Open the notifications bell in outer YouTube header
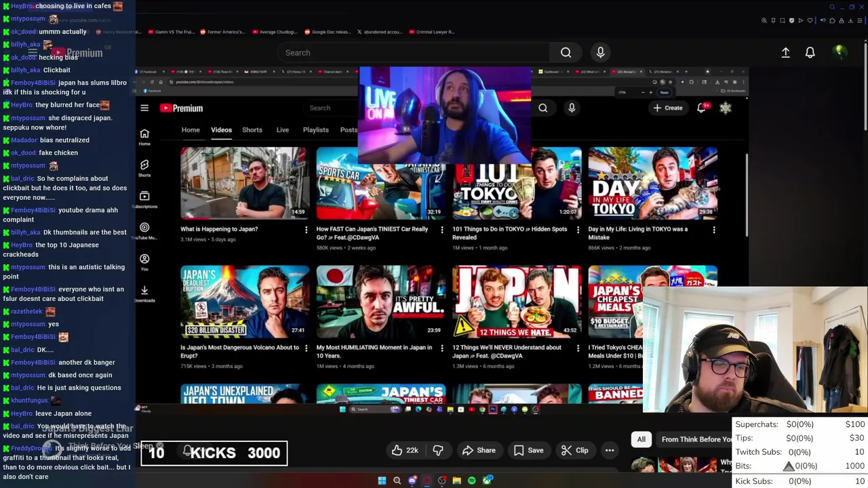 810,52
